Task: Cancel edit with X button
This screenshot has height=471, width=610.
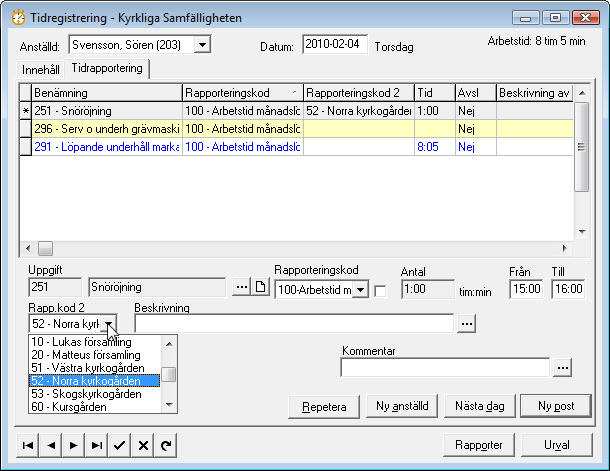Action: (x=143, y=445)
